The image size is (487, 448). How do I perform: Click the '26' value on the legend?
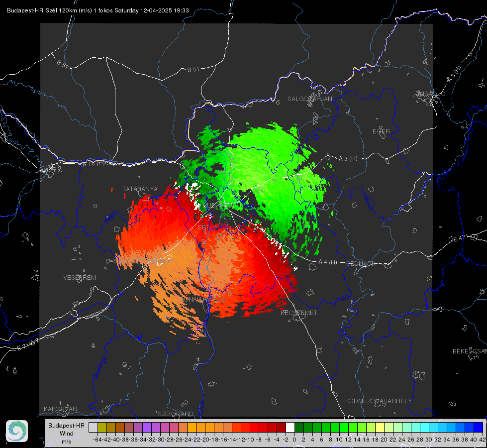410,440
